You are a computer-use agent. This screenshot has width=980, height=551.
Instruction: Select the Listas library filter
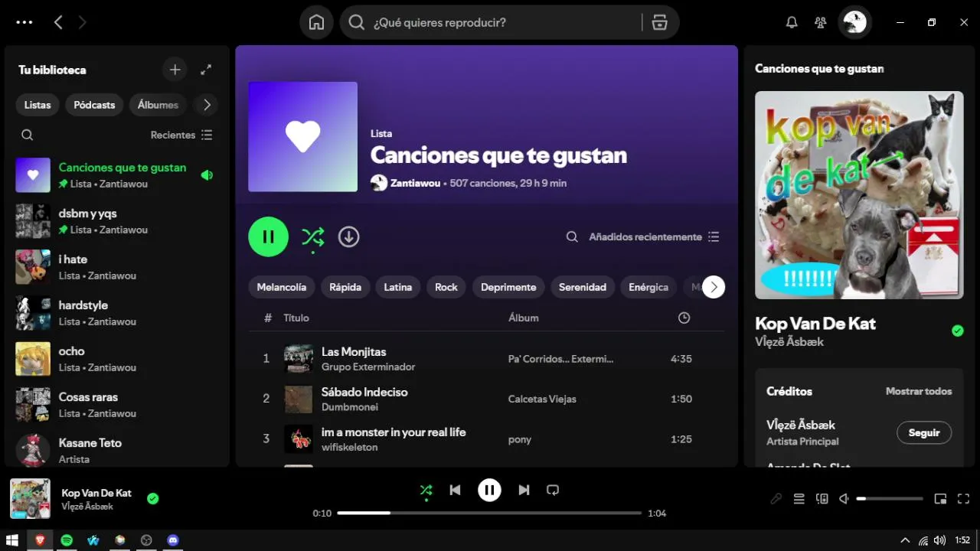pos(38,105)
